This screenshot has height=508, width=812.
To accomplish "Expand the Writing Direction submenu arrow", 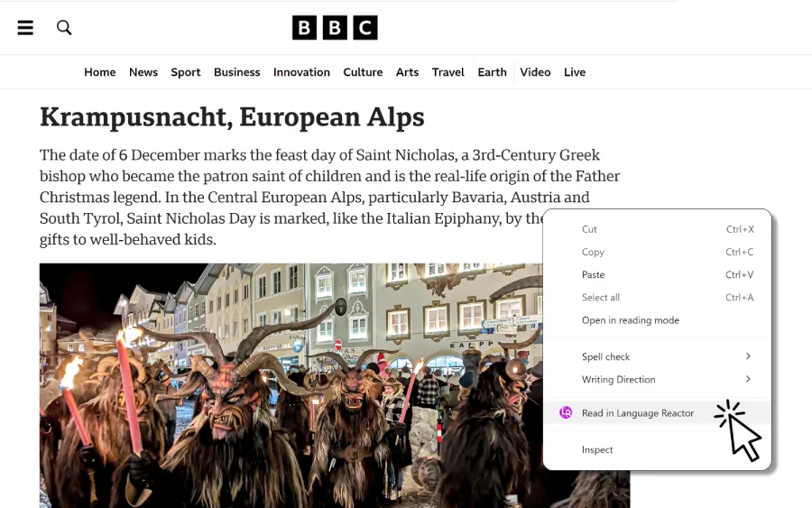I will pos(748,380).
